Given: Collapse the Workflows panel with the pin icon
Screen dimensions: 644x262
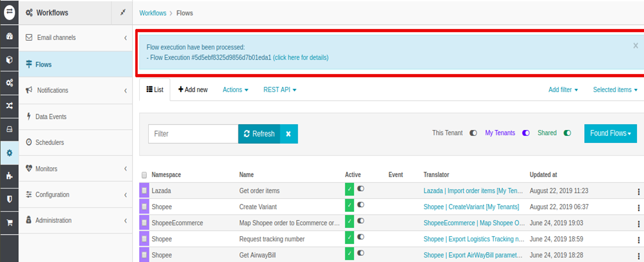Looking at the screenshot, I should (x=122, y=13).
